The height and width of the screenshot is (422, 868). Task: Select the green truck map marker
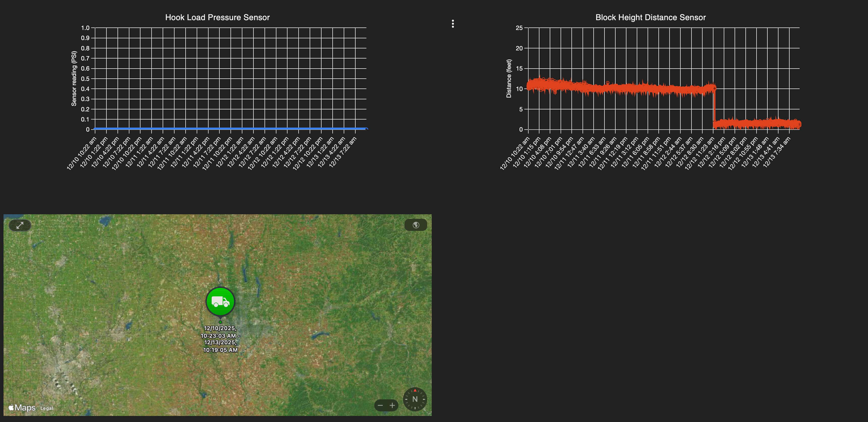click(x=220, y=301)
